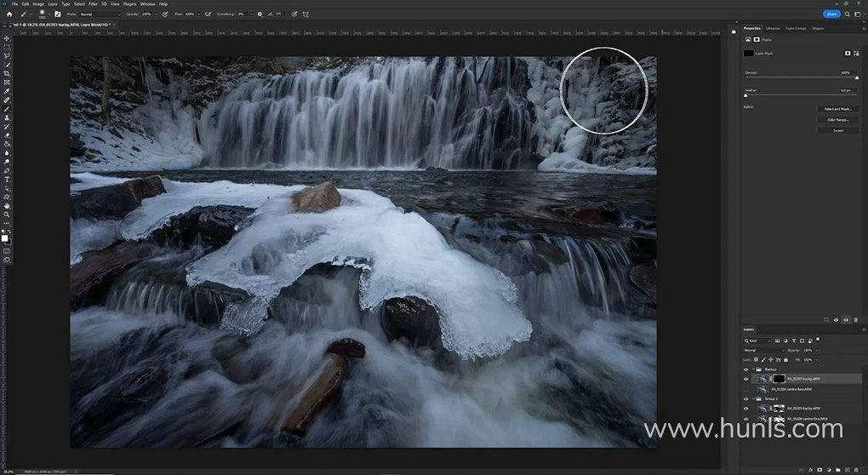Select the black layer mask thumbnail
This screenshot has width=868, height=475.
[779, 378]
